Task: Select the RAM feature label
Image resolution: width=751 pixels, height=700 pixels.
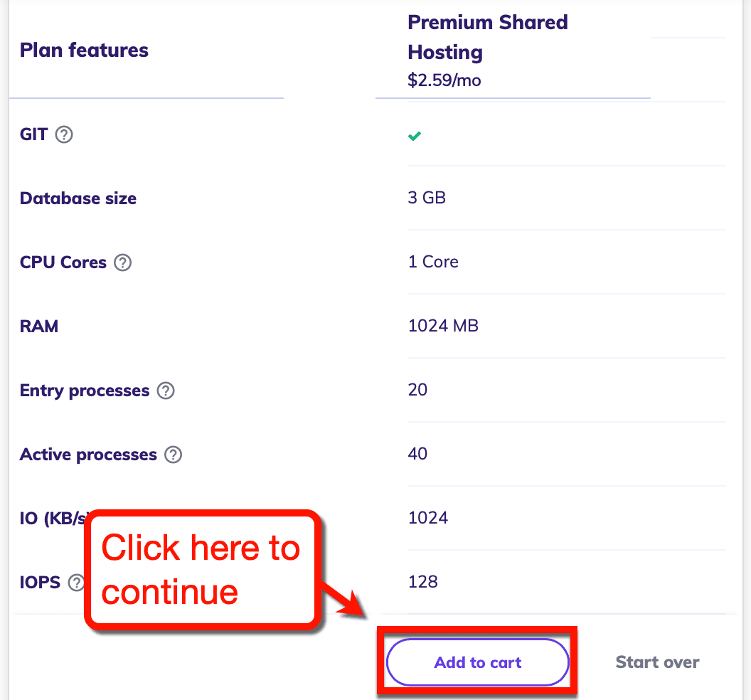Action: (39, 326)
